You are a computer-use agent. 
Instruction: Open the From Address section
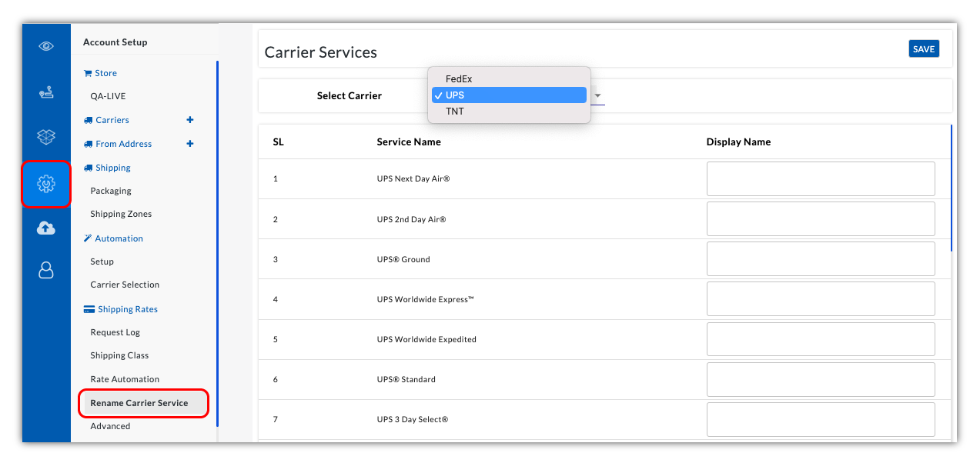click(124, 144)
